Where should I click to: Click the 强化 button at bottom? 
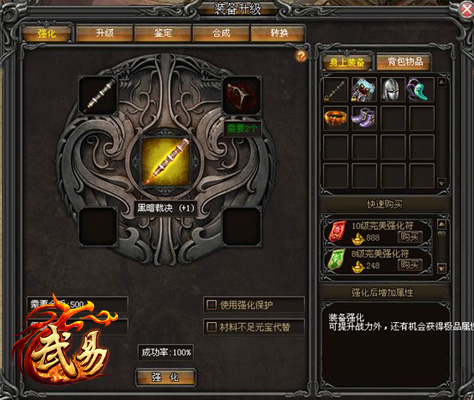click(x=166, y=377)
